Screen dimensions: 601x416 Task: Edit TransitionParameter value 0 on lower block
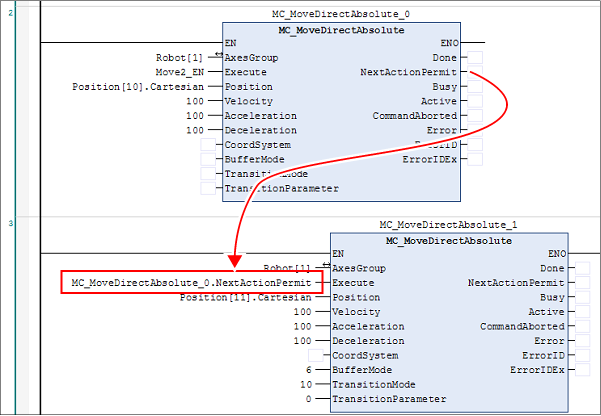click(314, 399)
